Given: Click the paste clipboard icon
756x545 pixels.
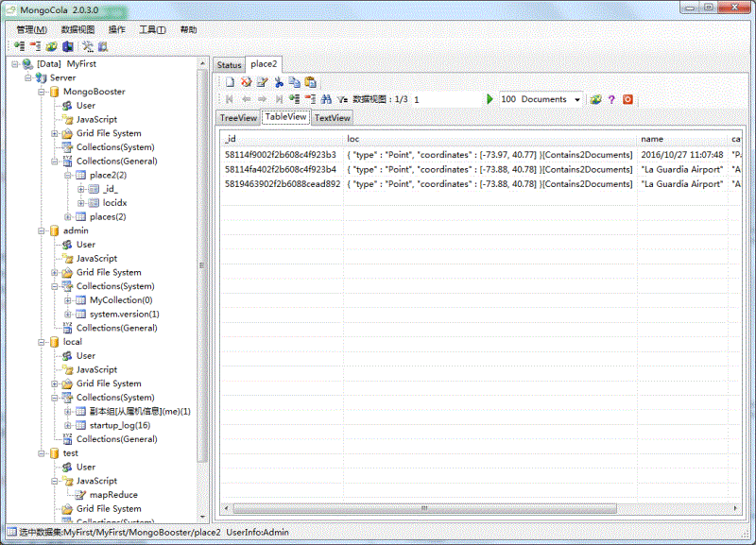Looking at the screenshot, I should coord(311,82).
